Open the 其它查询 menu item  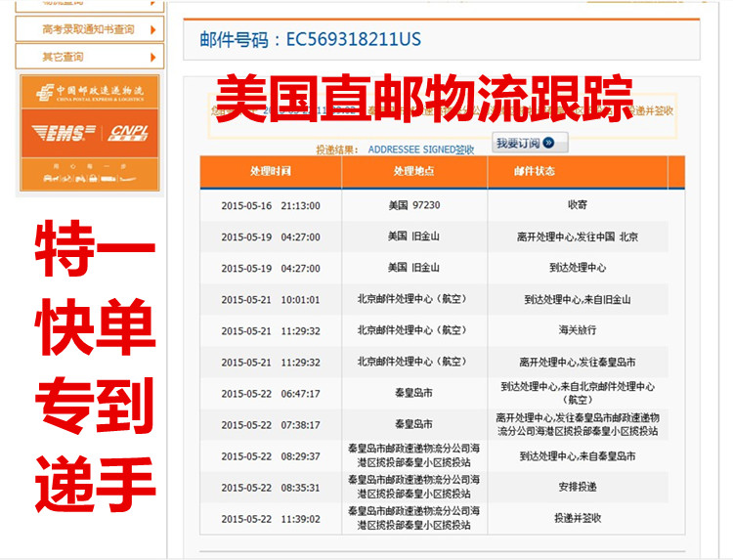[x=64, y=57]
